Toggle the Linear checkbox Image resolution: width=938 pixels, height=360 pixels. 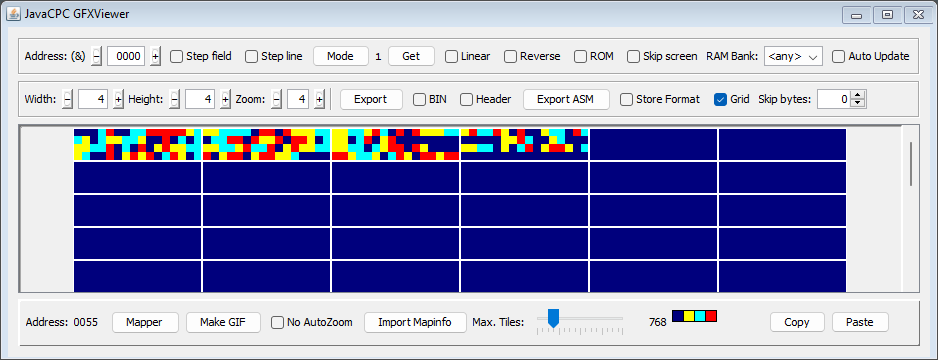[x=451, y=56]
